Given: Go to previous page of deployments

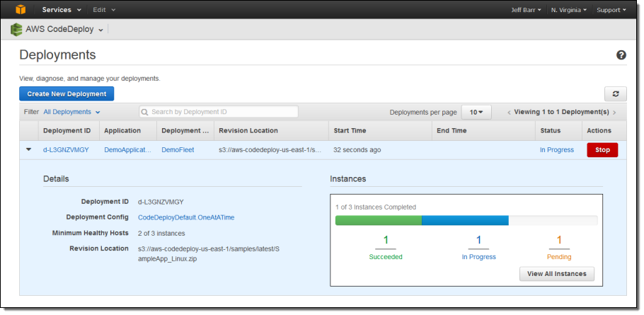Looking at the screenshot, I should [x=509, y=113].
